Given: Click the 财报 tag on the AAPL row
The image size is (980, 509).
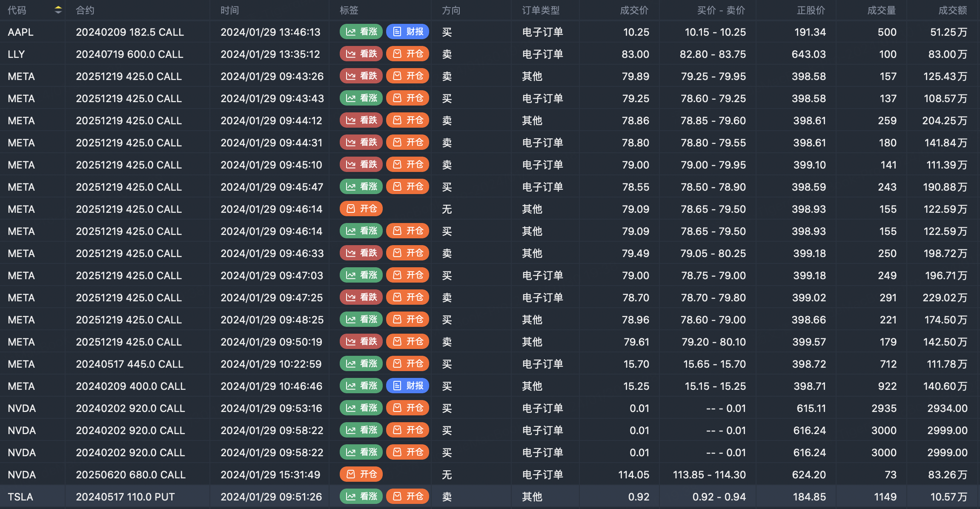Looking at the screenshot, I should (407, 32).
